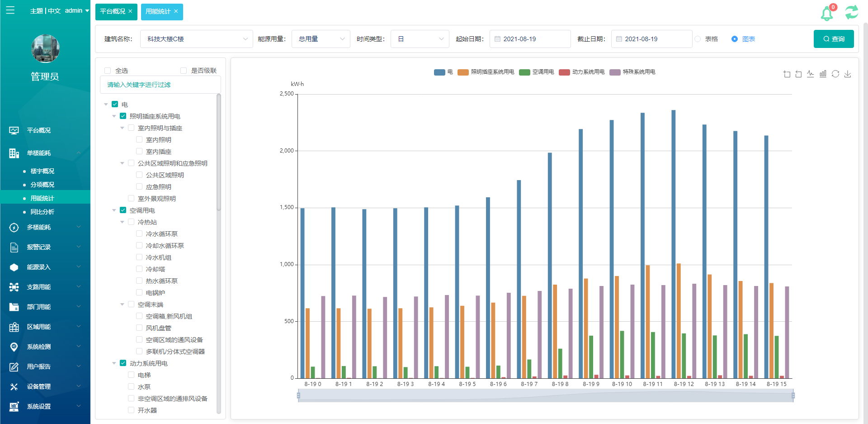The height and width of the screenshot is (424, 868).
Task: Uncheck the 空调用电 checkbox
Action: pyautogui.click(x=123, y=210)
